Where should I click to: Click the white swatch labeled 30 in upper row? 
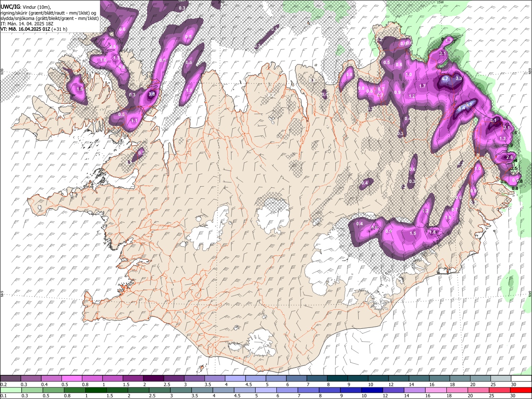tap(521, 379)
